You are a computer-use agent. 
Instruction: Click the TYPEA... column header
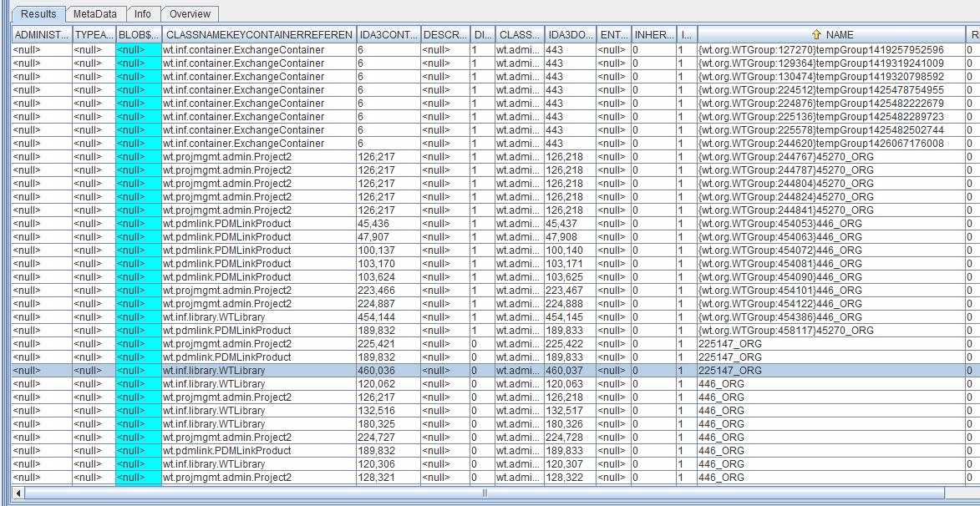pyautogui.click(x=94, y=35)
